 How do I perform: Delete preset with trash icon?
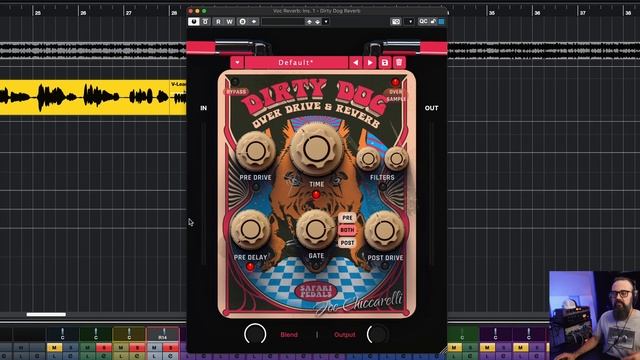click(399, 62)
